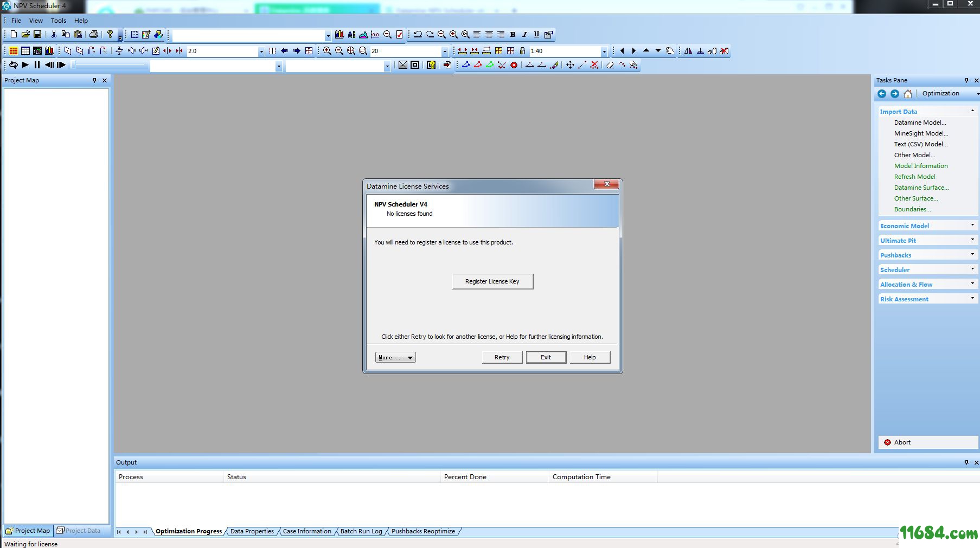Screen dimensions: 980x548
Task: Toggle Underline formatting button
Action: (x=536, y=34)
